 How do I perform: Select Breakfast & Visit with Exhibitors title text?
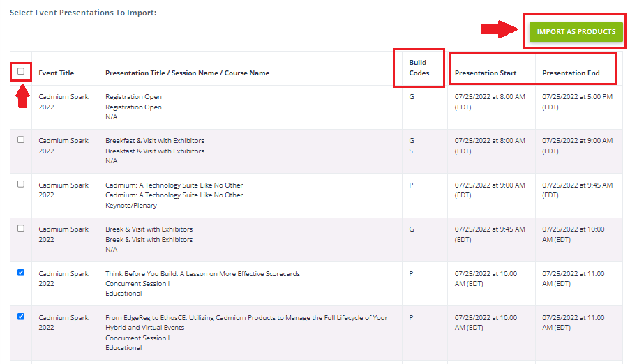pyautogui.click(x=155, y=141)
